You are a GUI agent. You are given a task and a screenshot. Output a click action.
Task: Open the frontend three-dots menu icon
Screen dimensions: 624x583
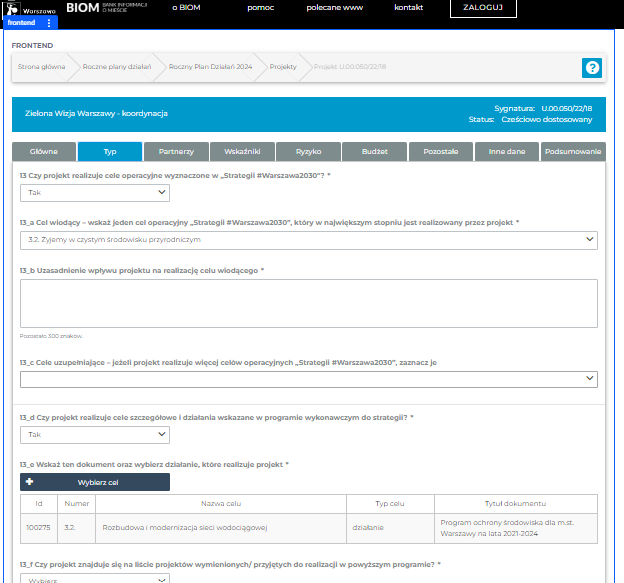tap(49, 23)
